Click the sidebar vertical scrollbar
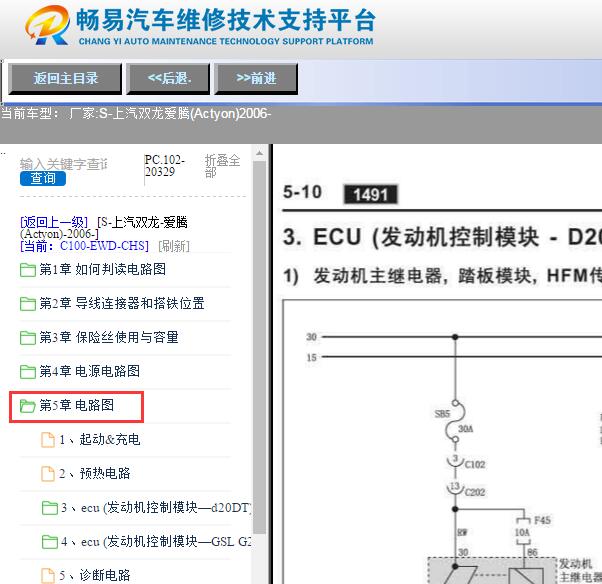This screenshot has width=602, height=584. coord(260,350)
